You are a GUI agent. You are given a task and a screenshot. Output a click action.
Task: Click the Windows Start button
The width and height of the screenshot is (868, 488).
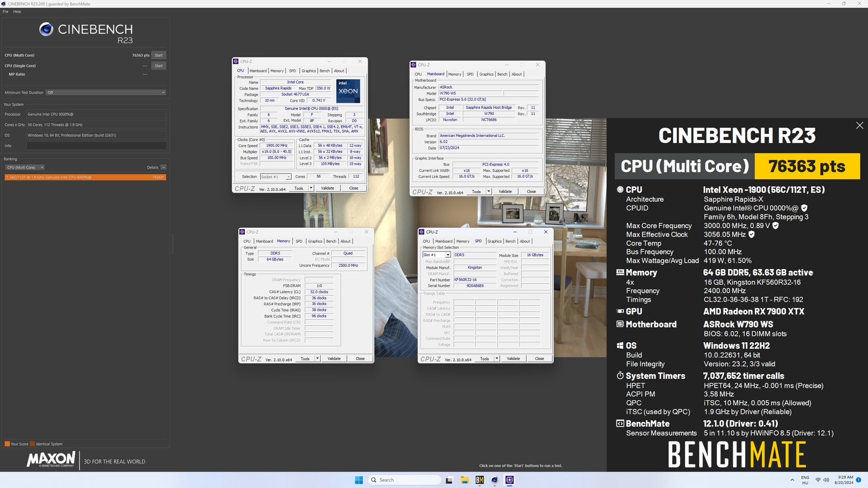pyautogui.click(x=359, y=480)
